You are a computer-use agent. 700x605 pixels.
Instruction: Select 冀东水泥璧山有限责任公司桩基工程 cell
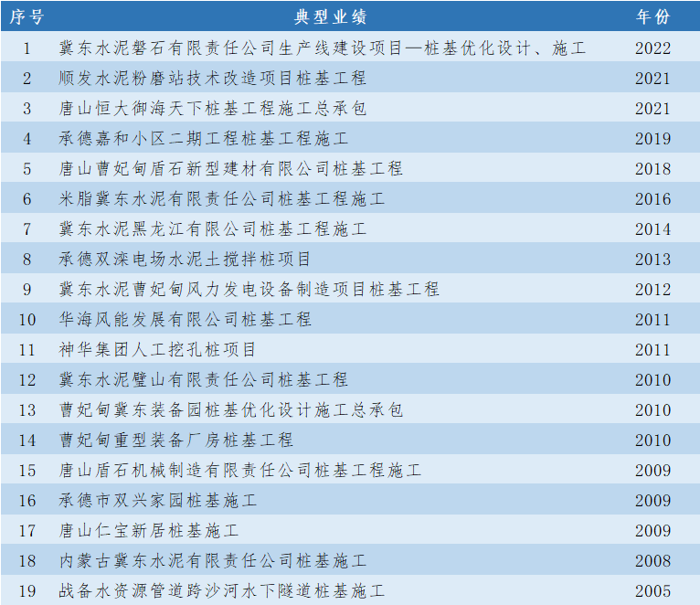point(204,380)
